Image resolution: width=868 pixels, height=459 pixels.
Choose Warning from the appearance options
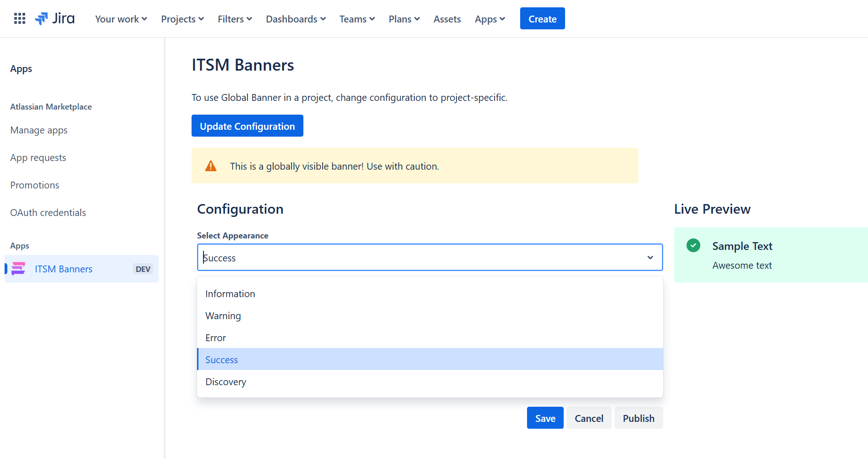click(x=223, y=315)
